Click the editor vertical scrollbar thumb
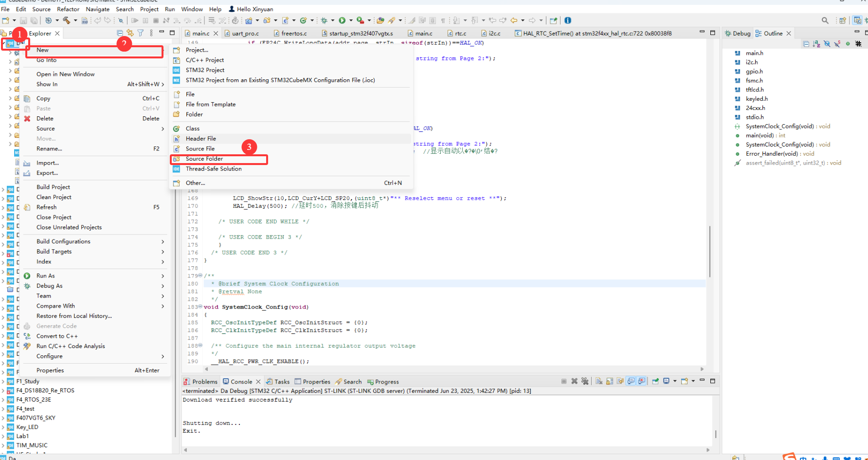The width and height of the screenshot is (868, 460). [x=710, y=252]
